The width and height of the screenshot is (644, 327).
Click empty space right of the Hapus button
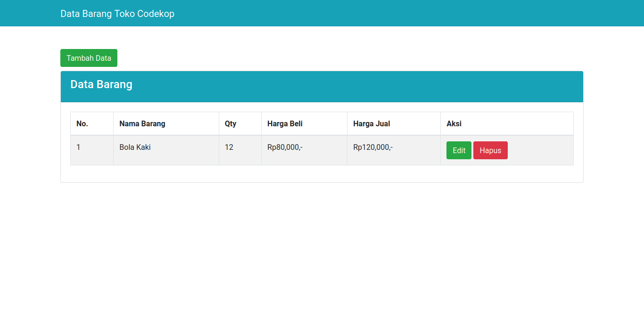click(540, 150)
